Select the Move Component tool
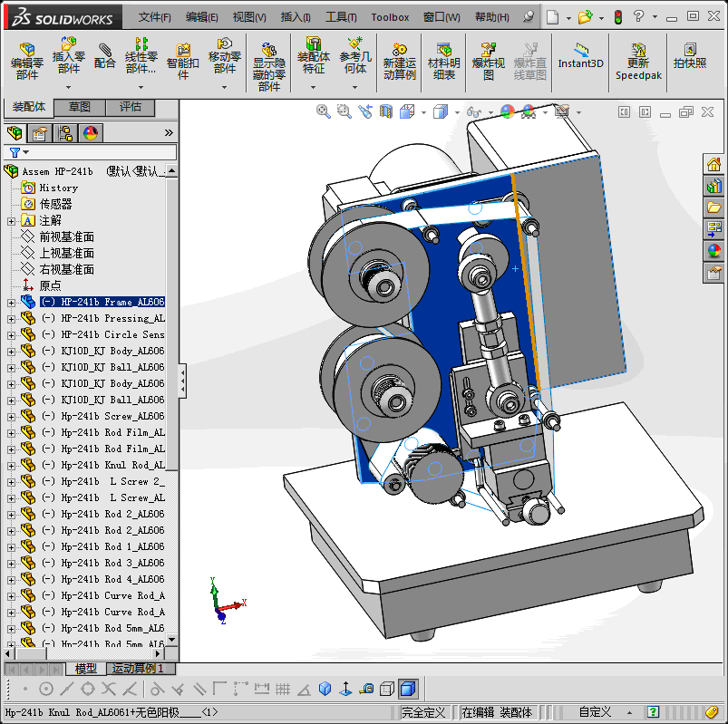 pyautogui.click(x=224, y=55)
